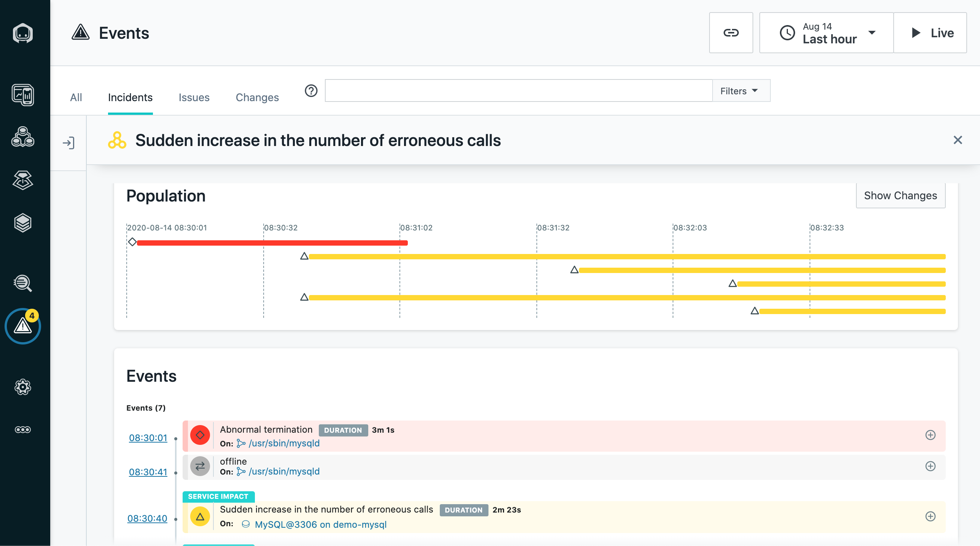Screen dimensions: 980x546
Task: Open the 08:30:41 timestamp link
Action: point(148,472)
